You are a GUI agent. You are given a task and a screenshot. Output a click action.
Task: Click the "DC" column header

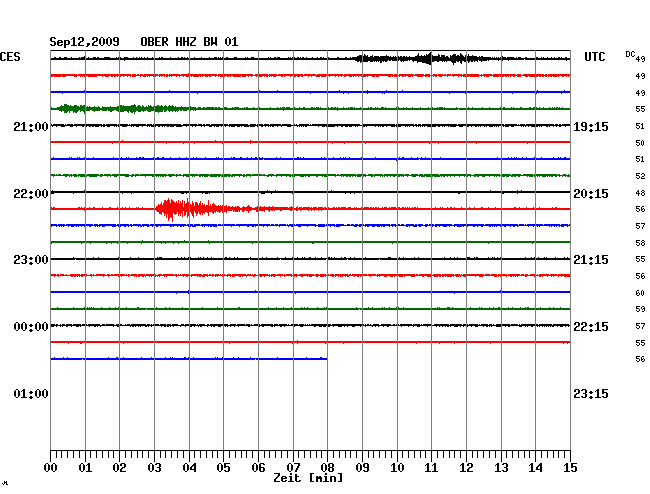pos(630,54)
